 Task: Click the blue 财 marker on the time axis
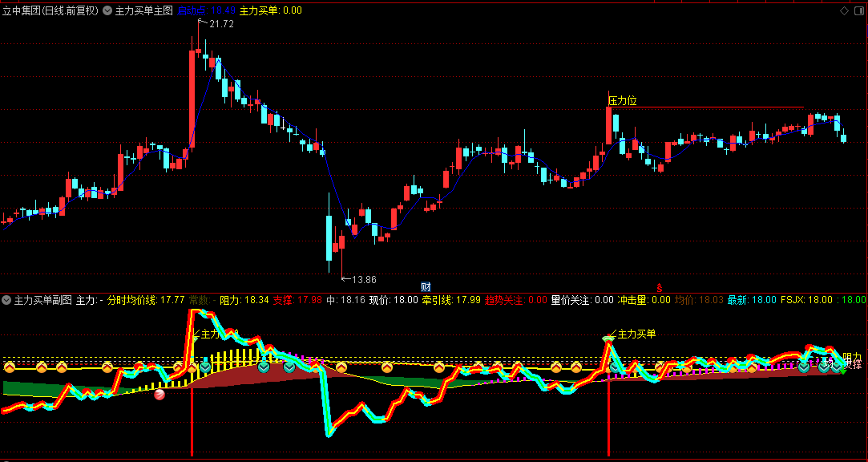pos(426,287)
